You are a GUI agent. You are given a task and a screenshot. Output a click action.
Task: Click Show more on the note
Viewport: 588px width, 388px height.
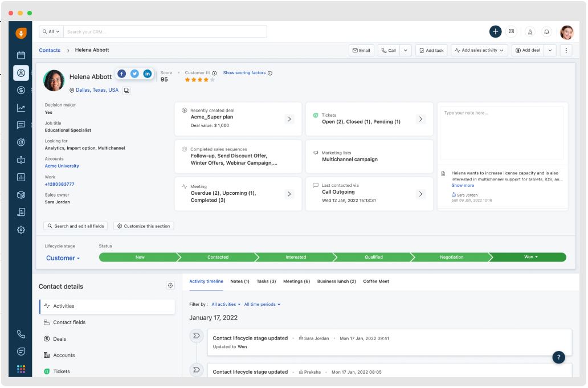tap(463, 186)
